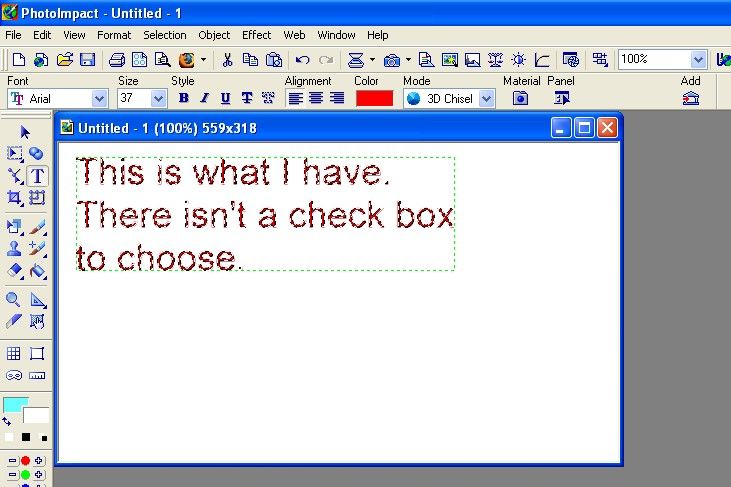
Task: Select the Text tool T icon
Action: (37, 176)
